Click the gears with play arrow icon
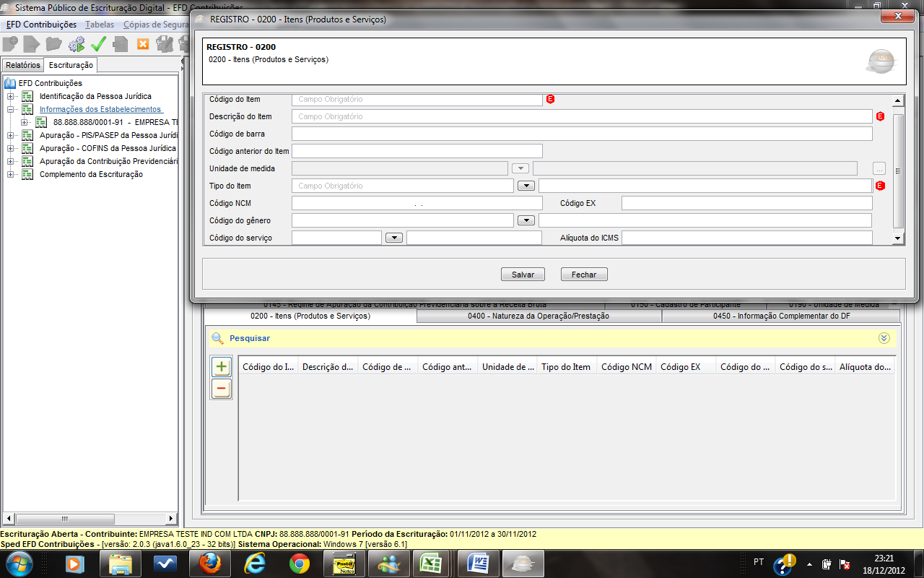The image size is (924, 578). coord(77,45)
